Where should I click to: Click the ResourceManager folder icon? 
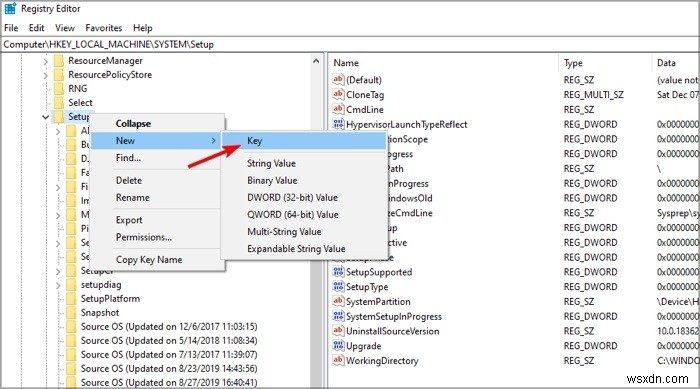point(58,61)
